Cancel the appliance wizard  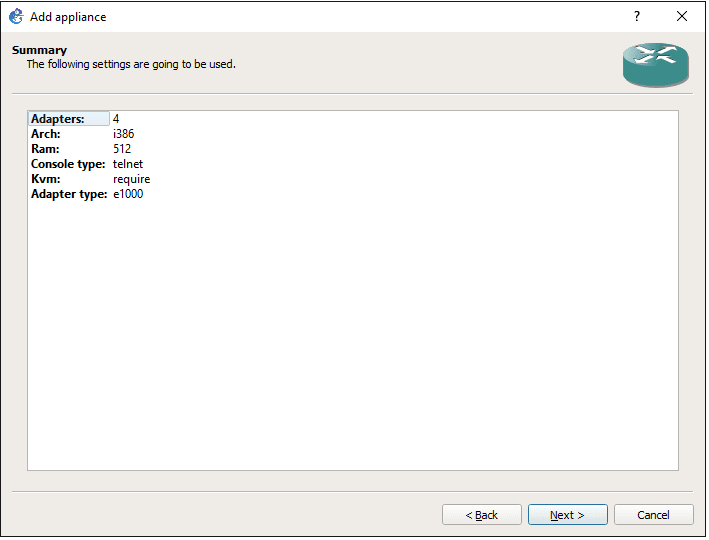pos(653,515)
